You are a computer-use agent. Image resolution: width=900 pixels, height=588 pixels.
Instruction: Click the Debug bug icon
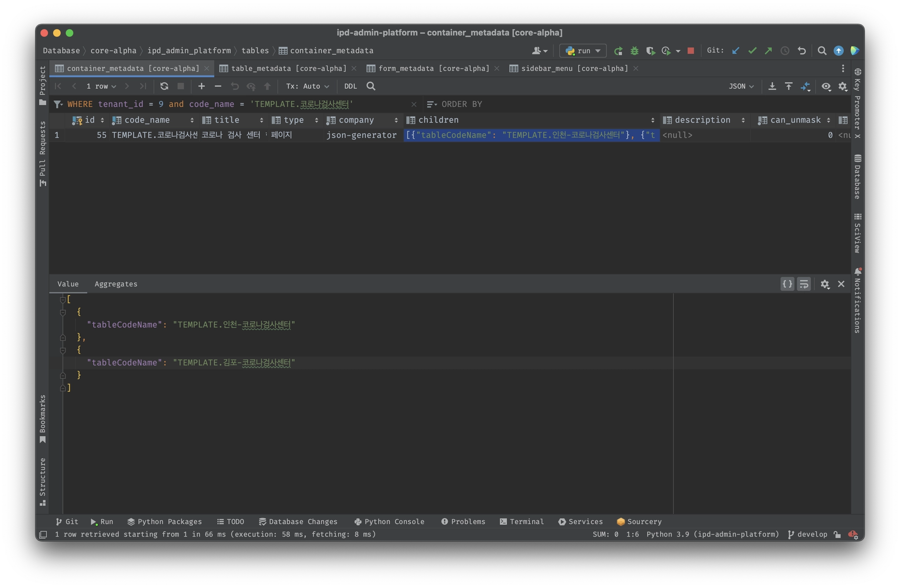[x=634, y=51]
